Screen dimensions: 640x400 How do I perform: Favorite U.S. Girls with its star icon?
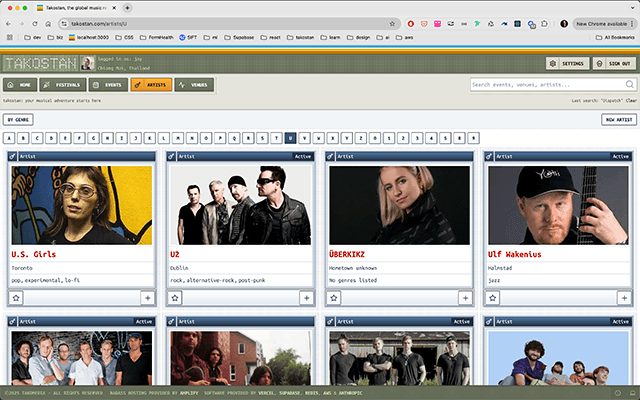click(16, 298)
